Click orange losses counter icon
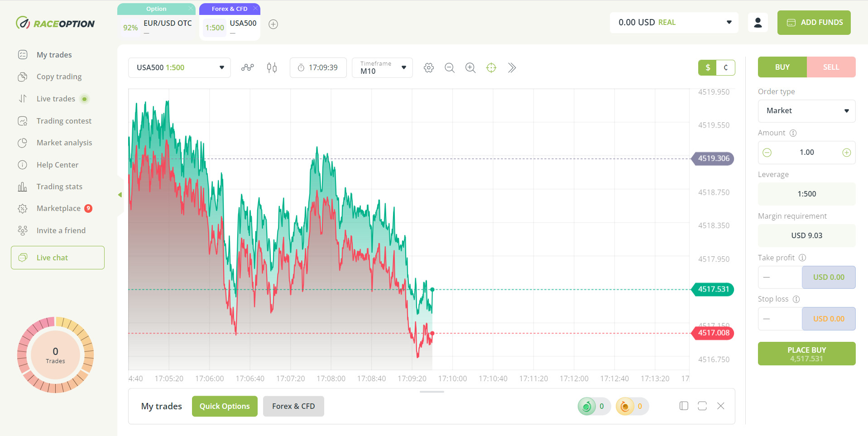This screenshot has width=868, height=436. pos(625,406)
